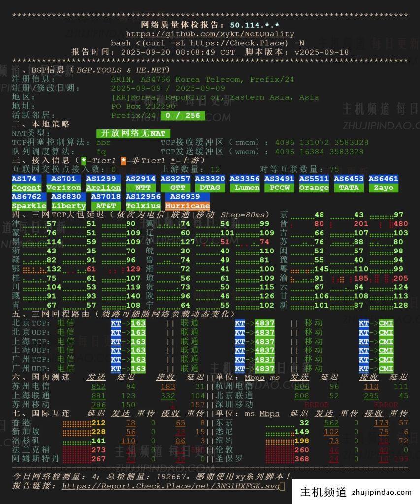The image size is (420, 504).
Task: Click 苏州电信 send speed value 852
Action: (98, 387)
